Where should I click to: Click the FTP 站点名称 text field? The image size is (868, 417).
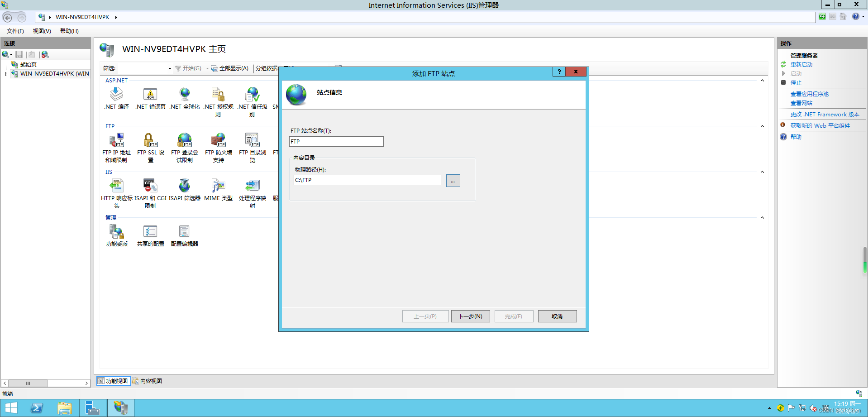point(336,142)
